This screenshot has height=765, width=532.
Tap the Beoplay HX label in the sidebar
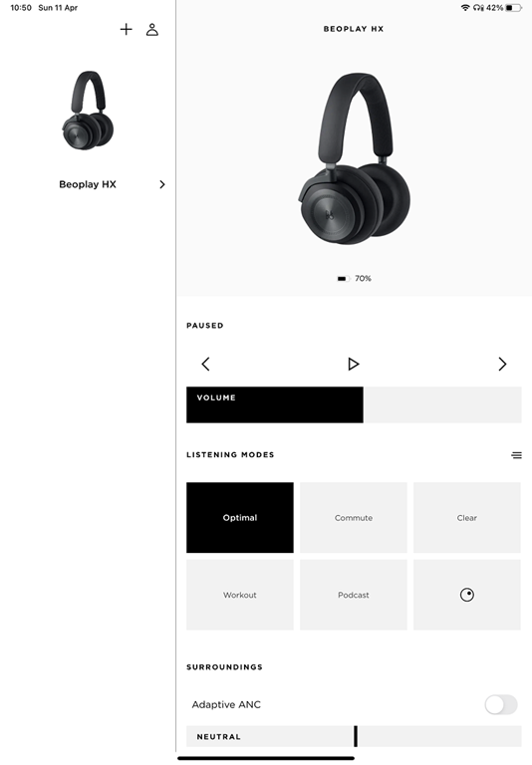click(x=88, y=184)
